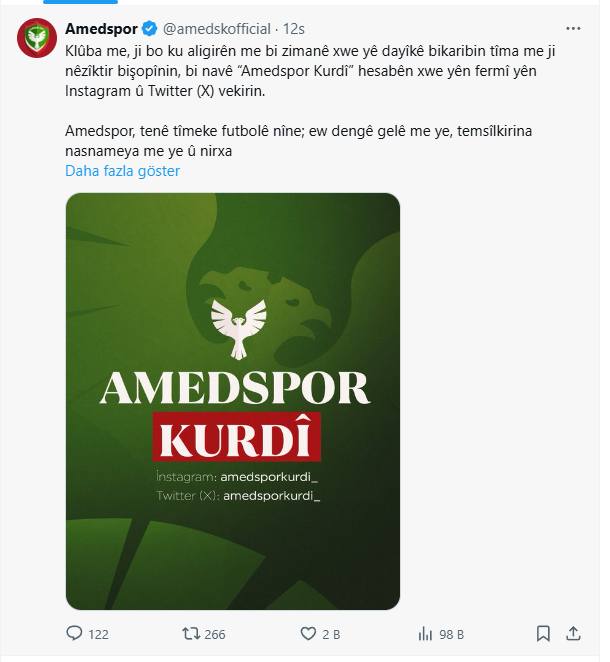Bookmark this tweet
This screenshot has width=610, height=662.
tap(543, 634)
